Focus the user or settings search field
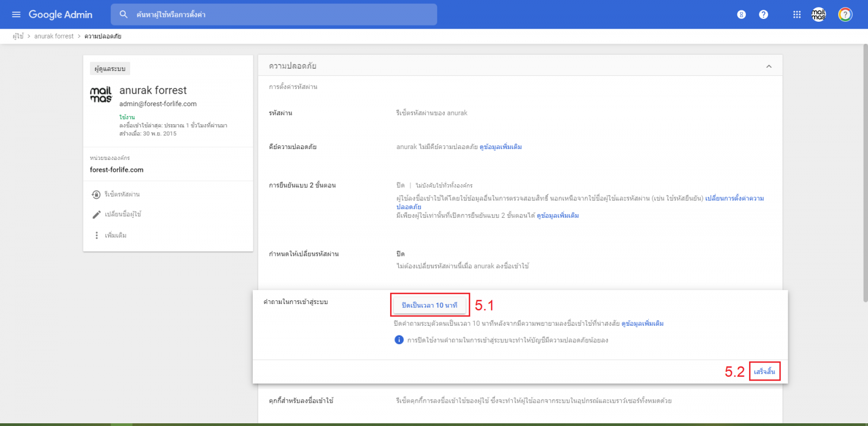The image size is (868, 426). [274, 15]
